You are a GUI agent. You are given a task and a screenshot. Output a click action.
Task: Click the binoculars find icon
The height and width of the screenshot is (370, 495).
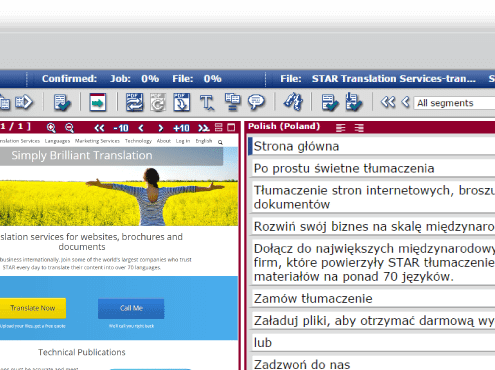click(x=293, y=101)
